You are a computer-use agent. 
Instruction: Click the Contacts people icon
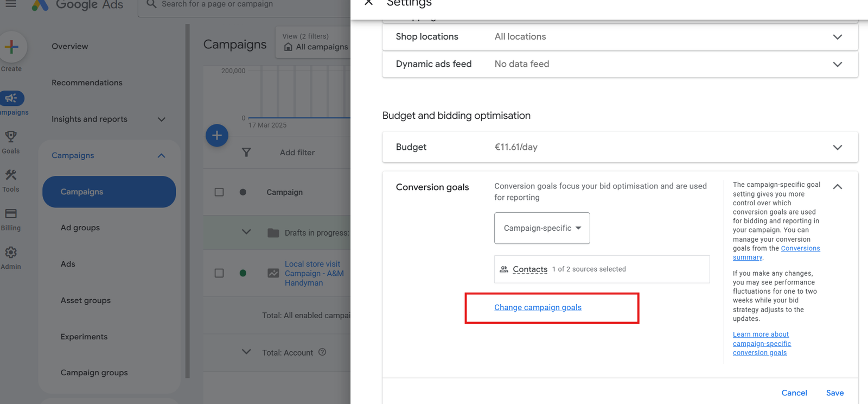tap(504, 269)
